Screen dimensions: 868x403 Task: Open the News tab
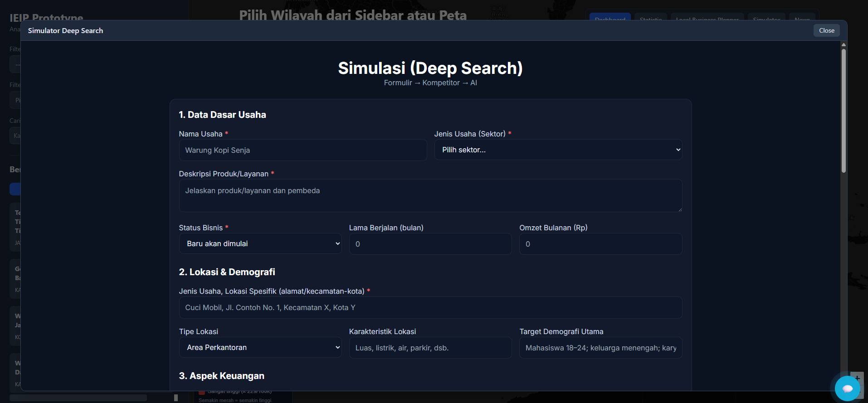click(802, 17)
